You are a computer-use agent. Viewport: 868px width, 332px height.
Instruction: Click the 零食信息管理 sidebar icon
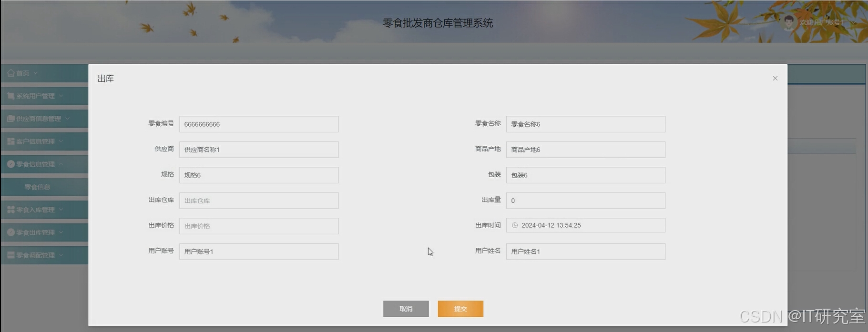[x=11, y=164]
